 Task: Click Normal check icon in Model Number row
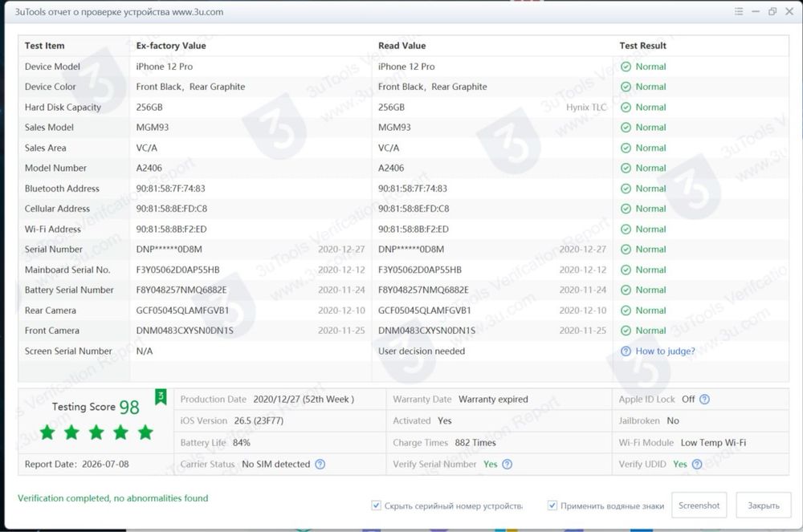click(x=626, y=168)
